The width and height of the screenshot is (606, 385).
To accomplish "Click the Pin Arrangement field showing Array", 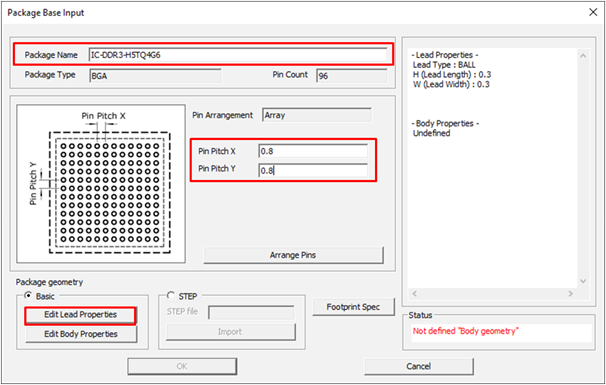I will click(317, 115).
